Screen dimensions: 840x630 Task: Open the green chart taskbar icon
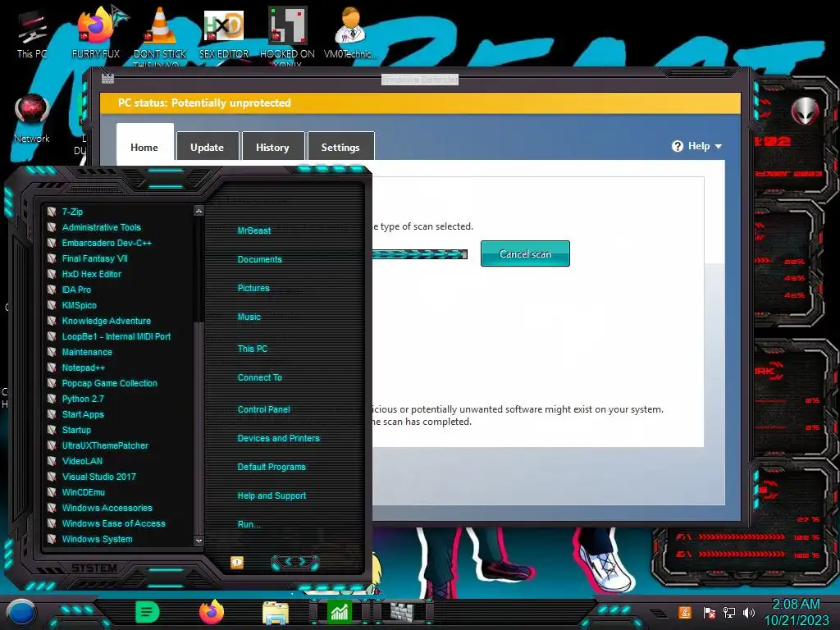[339, 612]
